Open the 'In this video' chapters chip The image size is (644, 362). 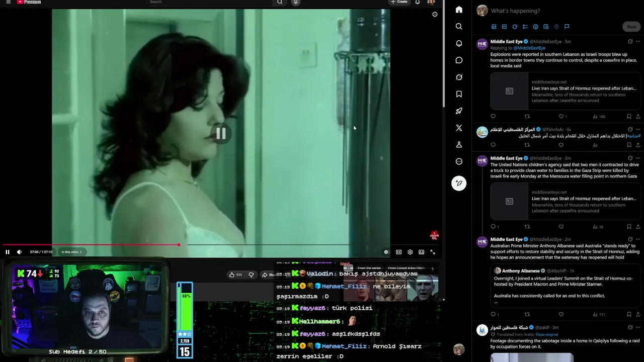tap(71, 252)
